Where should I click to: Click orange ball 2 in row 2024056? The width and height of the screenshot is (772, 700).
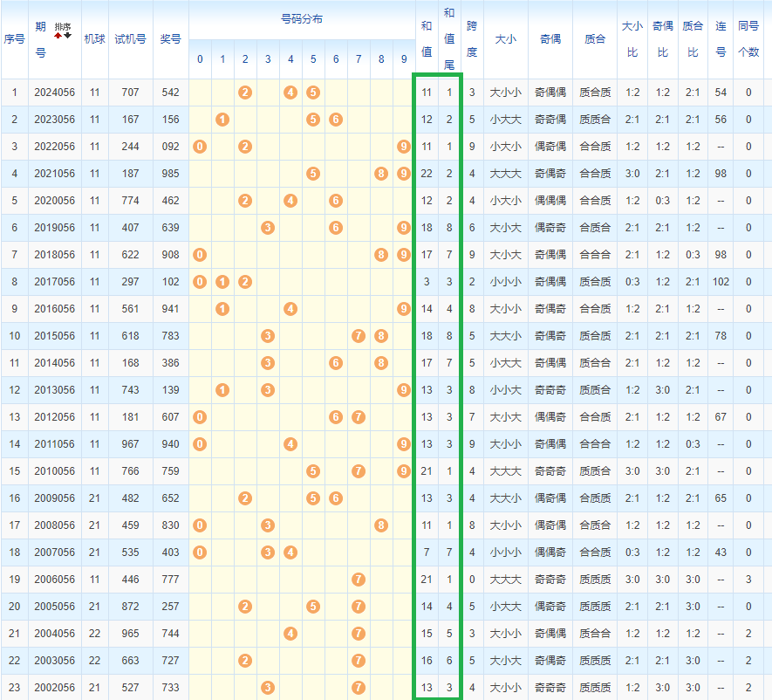245,93
